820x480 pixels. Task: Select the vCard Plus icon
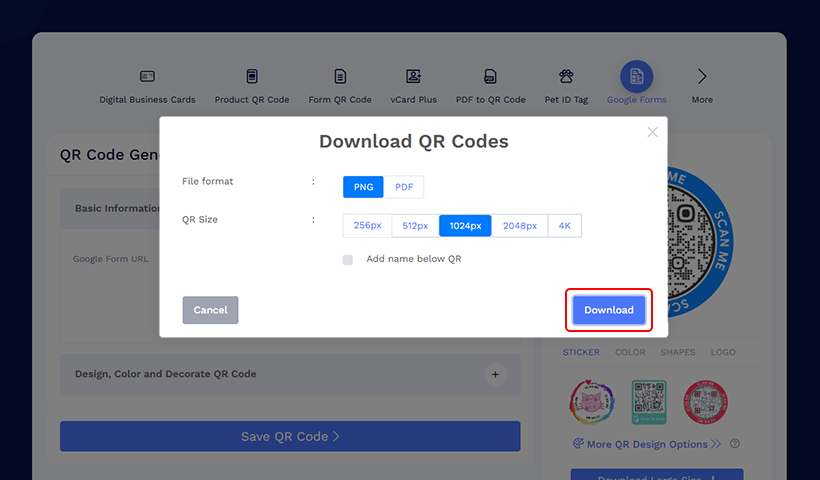point(413,76)
